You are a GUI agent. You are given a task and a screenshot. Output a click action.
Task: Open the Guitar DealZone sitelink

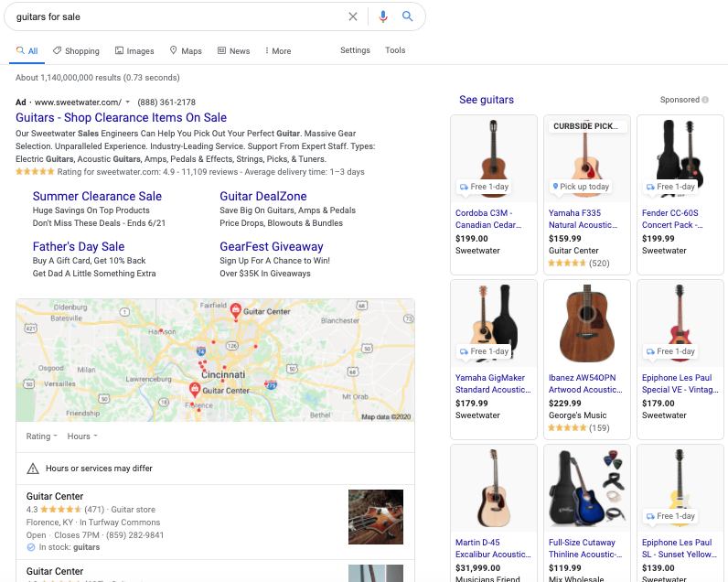pos(263,196)
